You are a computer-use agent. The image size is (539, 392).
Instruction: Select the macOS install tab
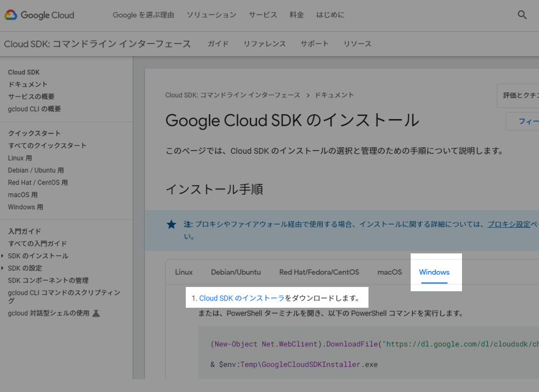[x=389, y=272]
